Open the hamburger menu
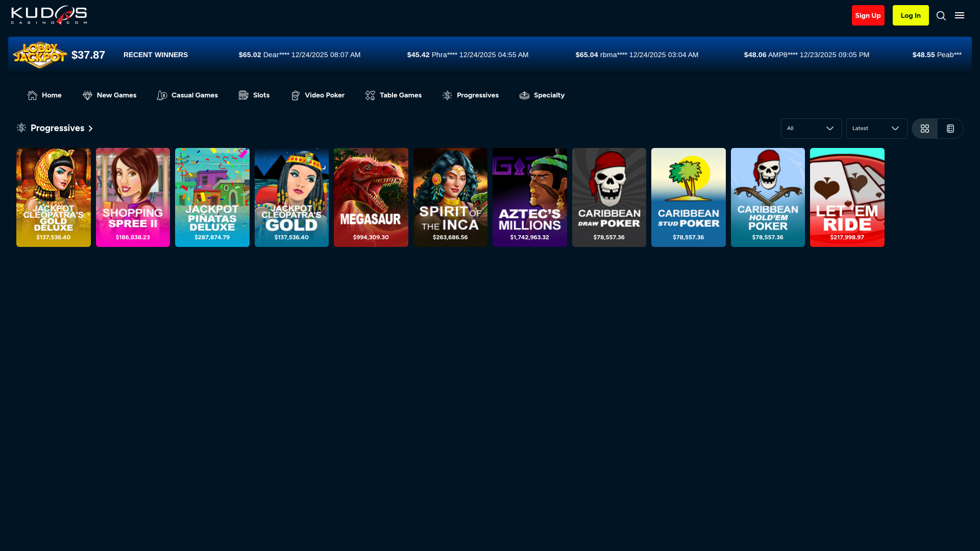Viewport: 980px width, 551px height. [960, 15]
